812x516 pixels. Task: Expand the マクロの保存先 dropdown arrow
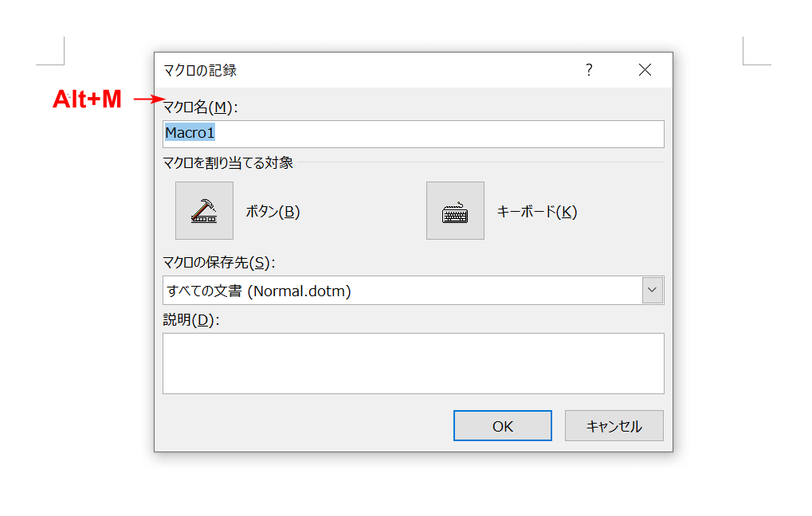[653, 291]
